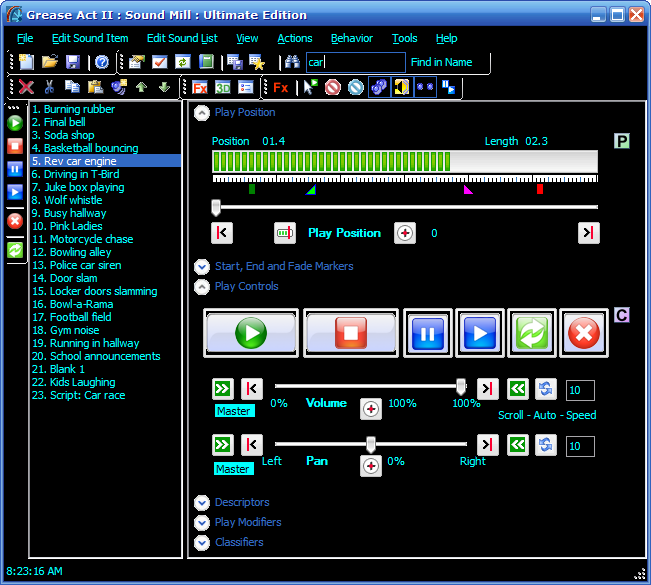Click the cursor with green flag icon
Viewport: 651px width, 585px height.
310,88
